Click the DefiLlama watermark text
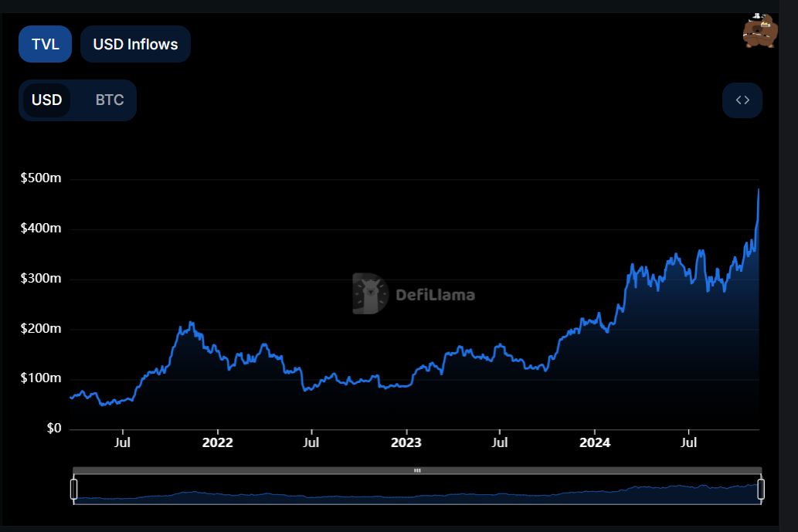Image resolution: width=798 pixels, height=532 pixels. coord(435,294)
